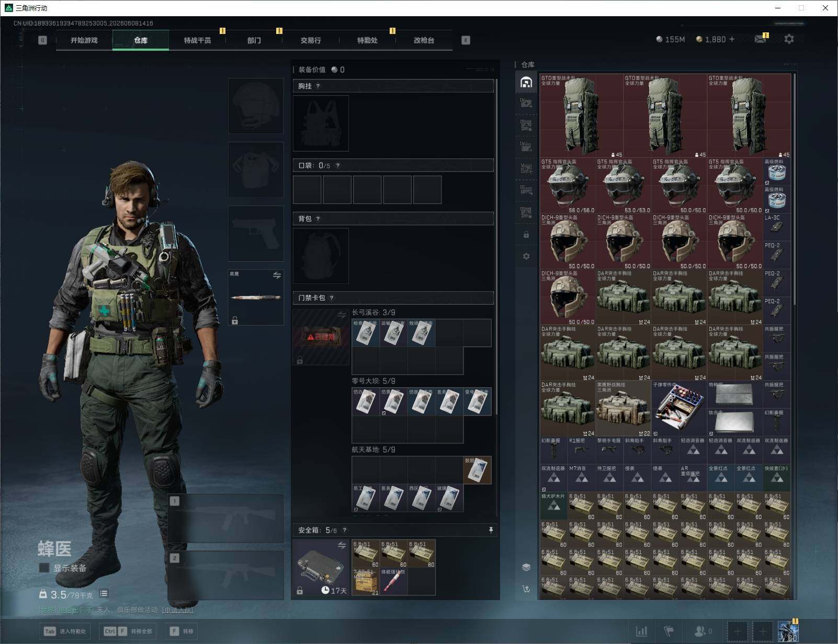This screenshot has width=838, height=644.
Task: Select the 体能强化剂 item in the safe box
Action: click(x=393, y=581)
